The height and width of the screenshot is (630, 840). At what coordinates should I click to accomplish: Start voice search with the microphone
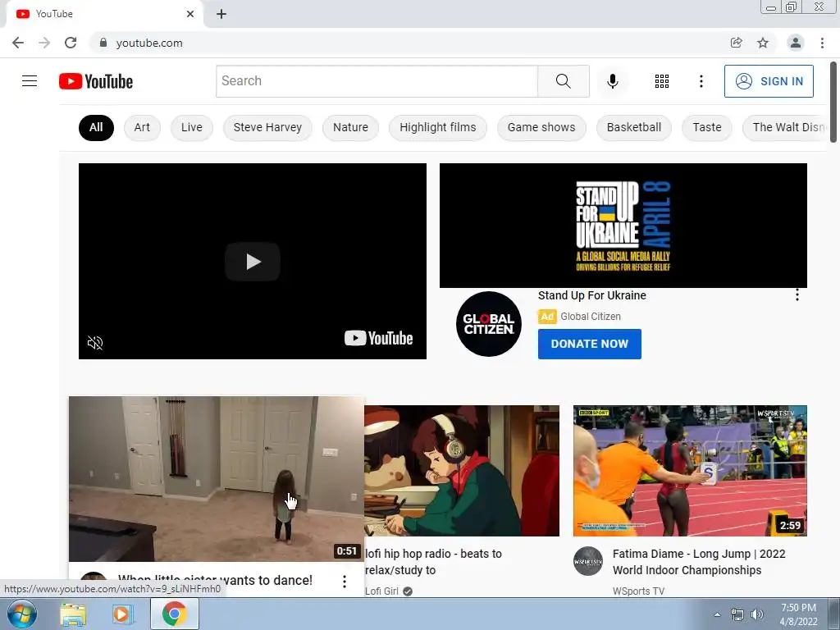612,81
